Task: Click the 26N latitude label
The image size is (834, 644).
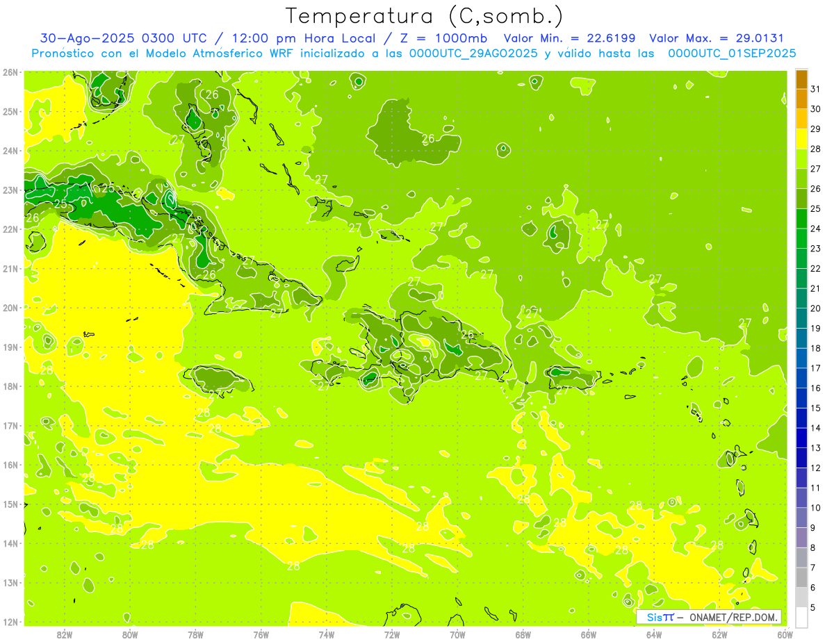Action: [x=10, y=72]
